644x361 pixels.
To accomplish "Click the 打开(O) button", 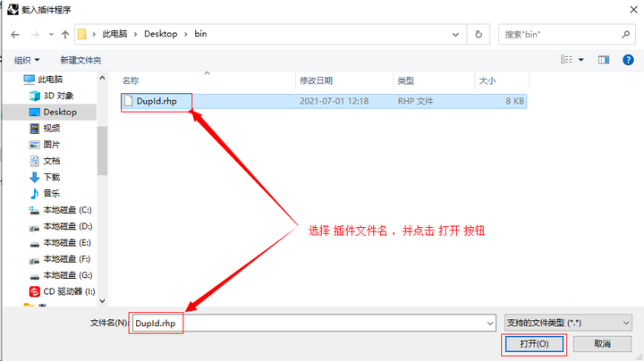I will point(534,344).
